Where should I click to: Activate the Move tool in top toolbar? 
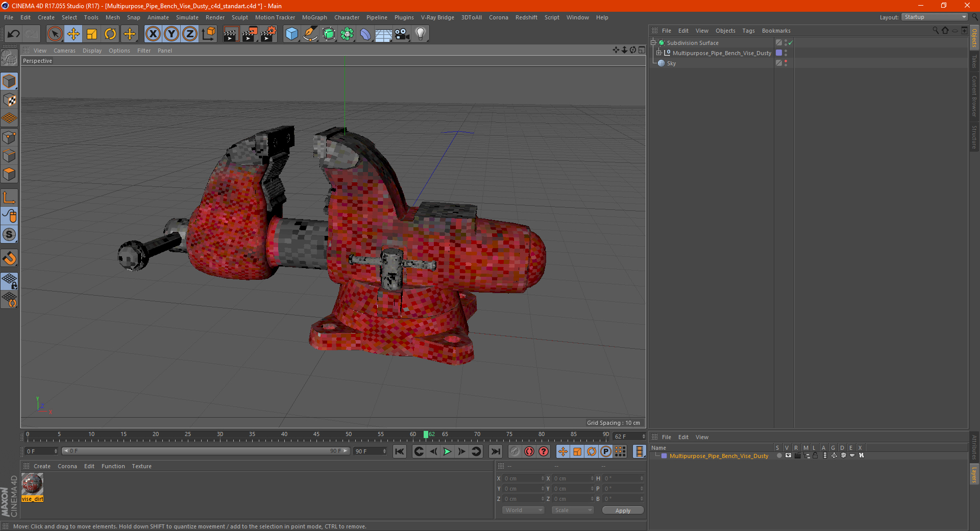pyautogui.click(x=73, y=34)
